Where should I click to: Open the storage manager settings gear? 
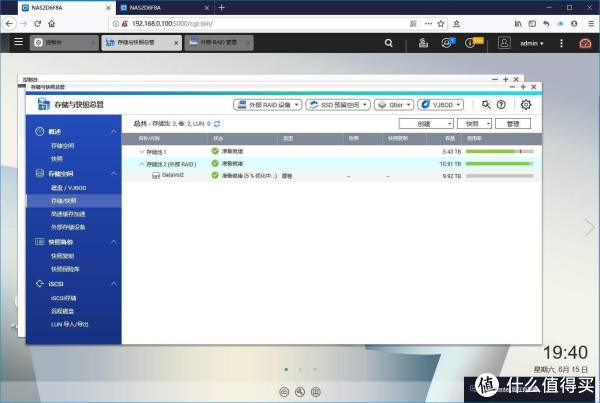click(x=525, y=104)
